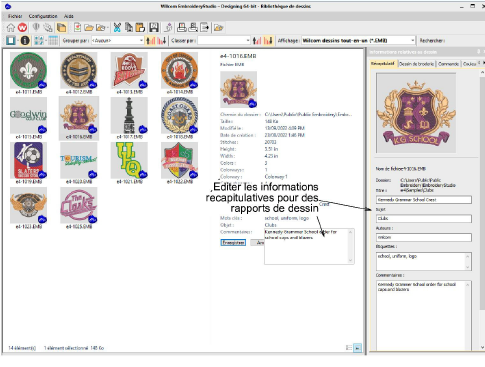Switch to the Récapitulatif tab
The image size is (485, 367).
coord(383,64)
